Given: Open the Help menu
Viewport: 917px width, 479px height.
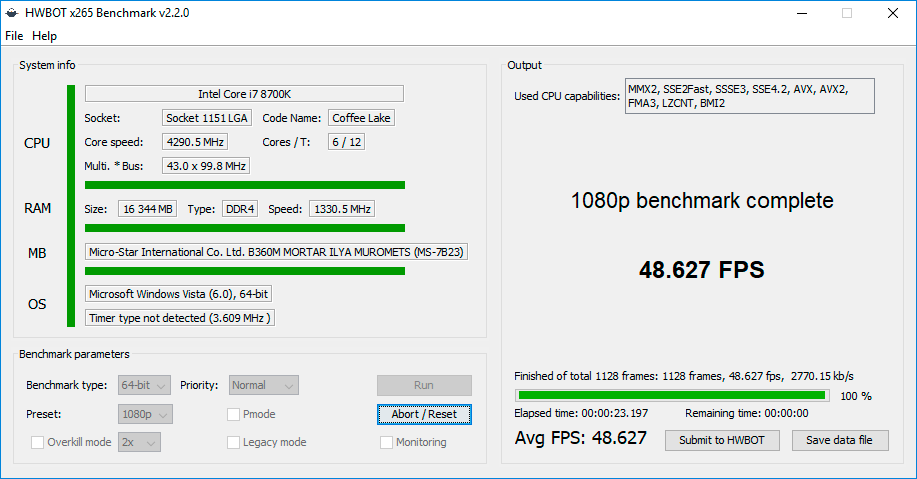Looking at the screenshot, I should (x=44, y=36).
